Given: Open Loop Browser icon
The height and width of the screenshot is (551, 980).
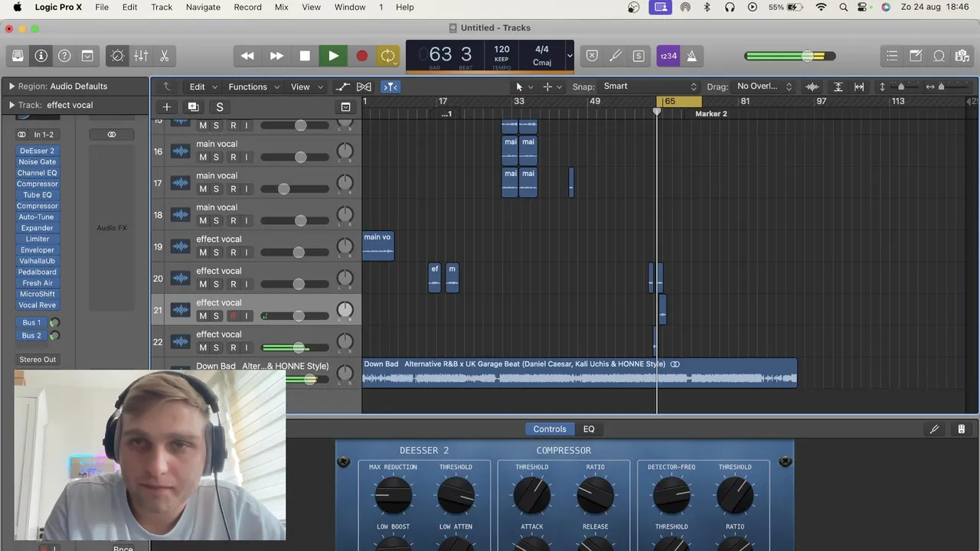Looking at the screenshot, I should click(939, 56).
